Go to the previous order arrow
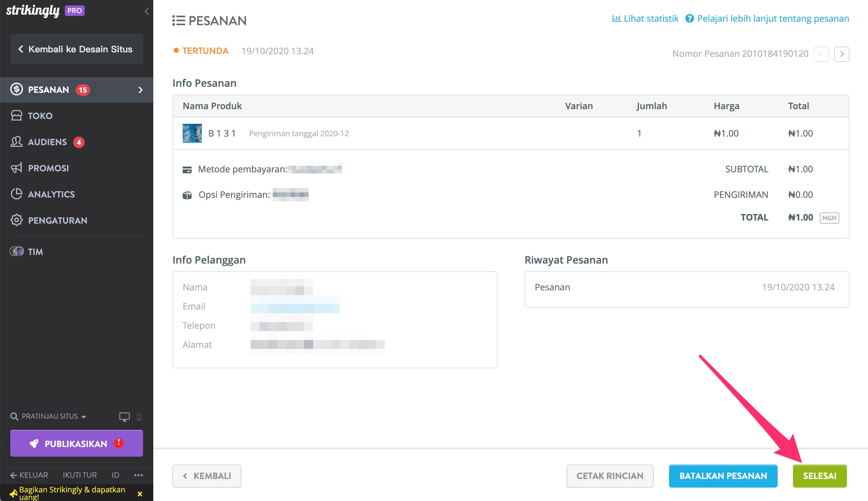 (x=821, y=54)
